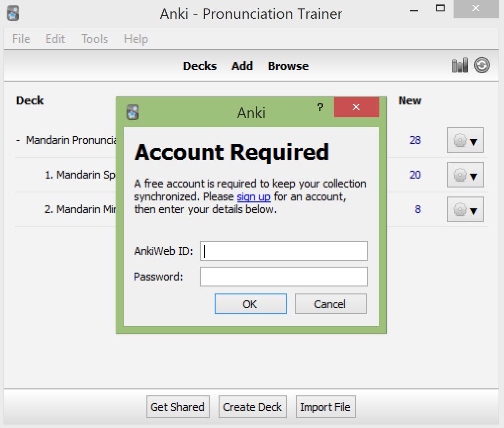
Task: Click the Anki app icon in main title bar
Action: click(x=13, y=13)
